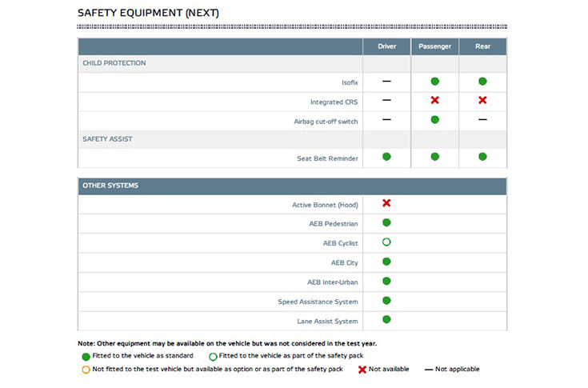Image resolution: width=588 pixels, height=388 pixels.
Task: Click the Integrated CRS Rear red X
Action: [482, 101]
